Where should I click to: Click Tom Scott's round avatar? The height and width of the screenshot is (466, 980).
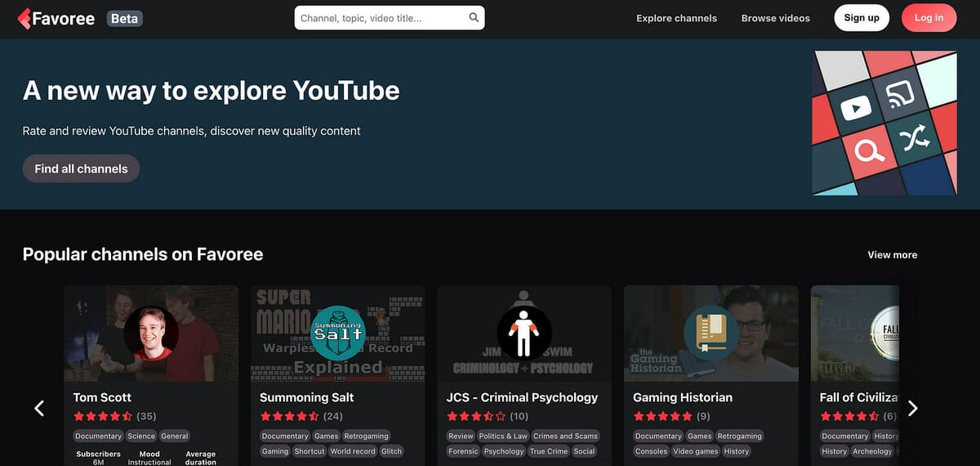[151, 333]
